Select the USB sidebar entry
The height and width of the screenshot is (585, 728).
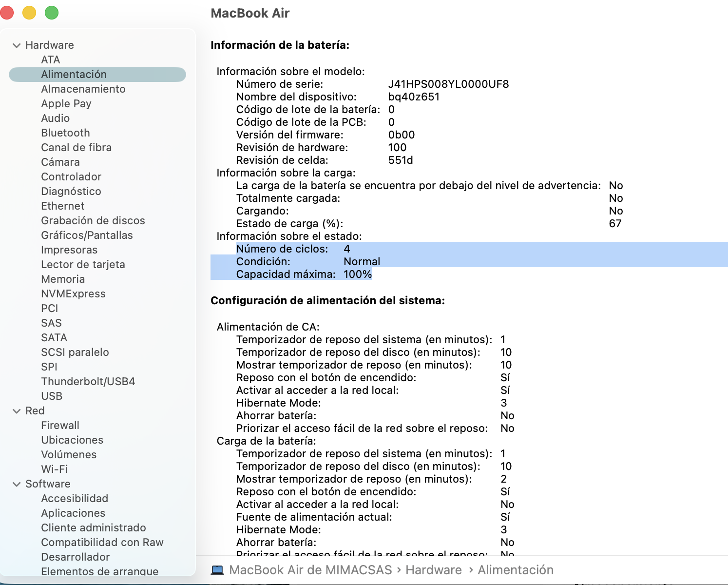click(52, 396)
